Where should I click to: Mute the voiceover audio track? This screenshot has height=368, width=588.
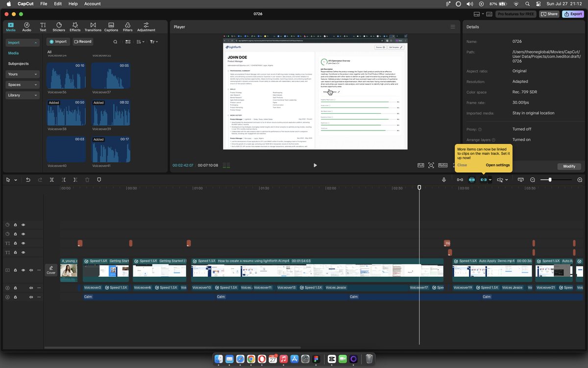click(x=31, y=288)
